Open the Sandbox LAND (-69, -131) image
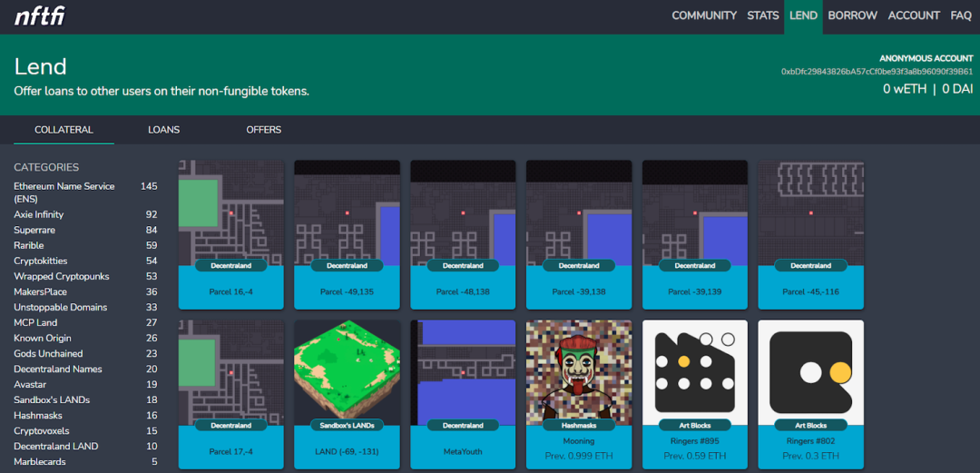 [x=347, y=373]
